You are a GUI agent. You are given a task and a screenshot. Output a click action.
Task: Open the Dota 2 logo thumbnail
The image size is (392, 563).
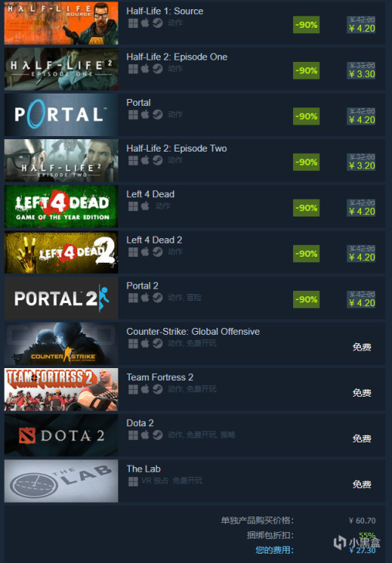(61, 435)
